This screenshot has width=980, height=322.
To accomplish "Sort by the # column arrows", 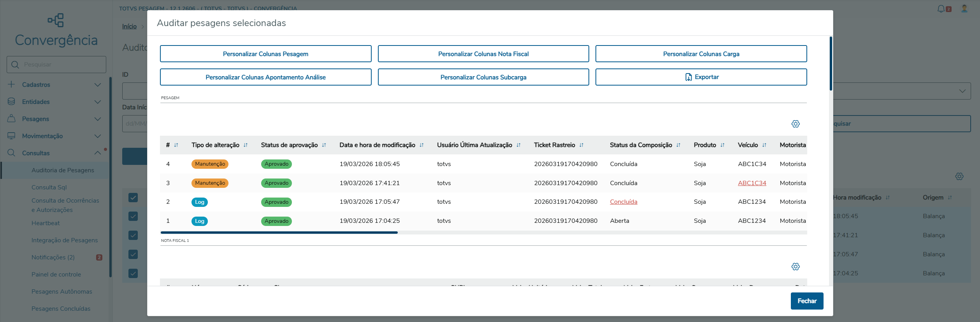I will click(x=176, y=145).
